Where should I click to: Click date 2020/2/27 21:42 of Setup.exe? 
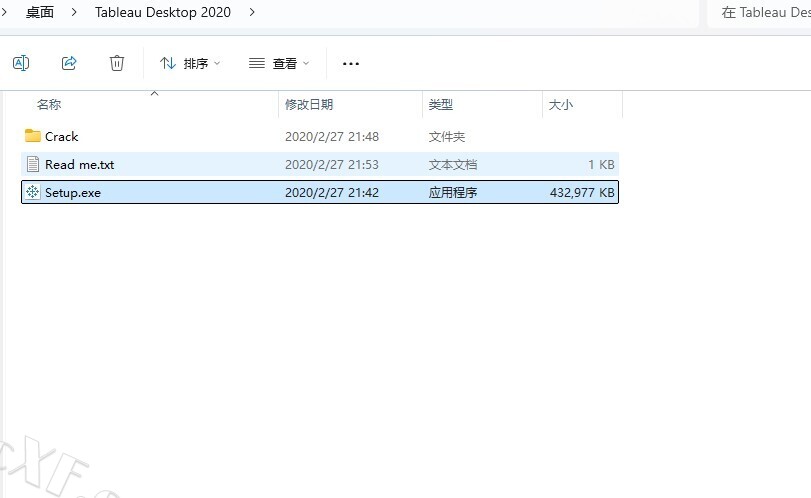[332, 192]
